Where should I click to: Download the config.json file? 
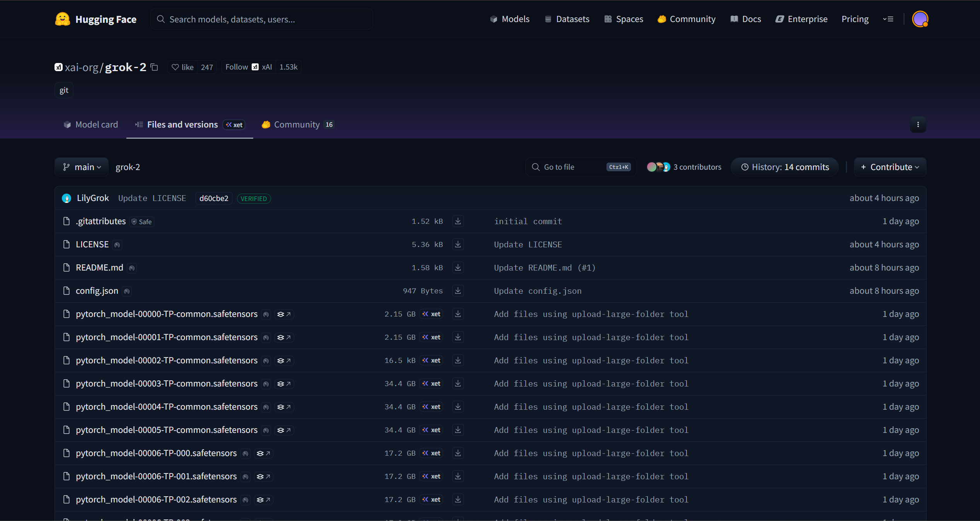tap(458, 291)
